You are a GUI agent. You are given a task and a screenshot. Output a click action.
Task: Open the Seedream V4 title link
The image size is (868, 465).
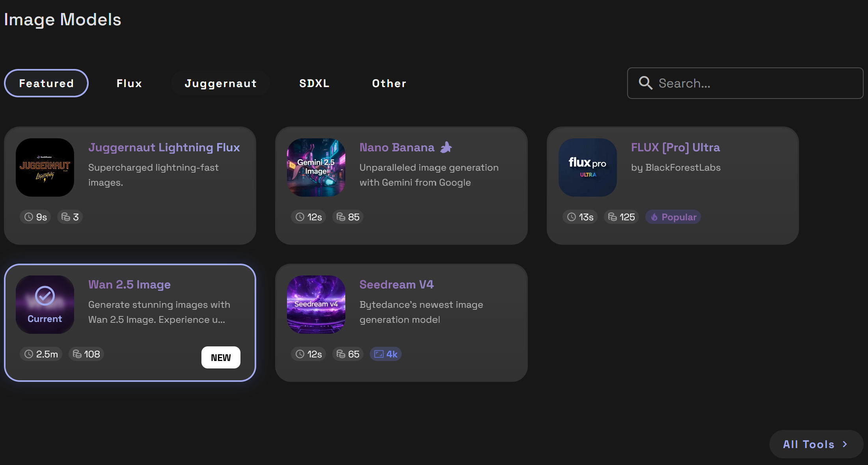tap(396, 285)
